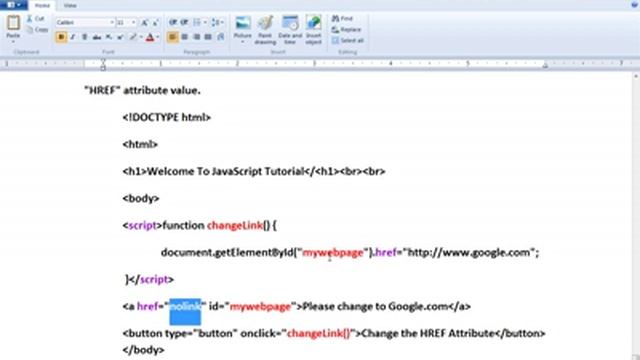640x360 pixels.
Task: Click the "Please change to Google.com" text
Action: (375, 307)
